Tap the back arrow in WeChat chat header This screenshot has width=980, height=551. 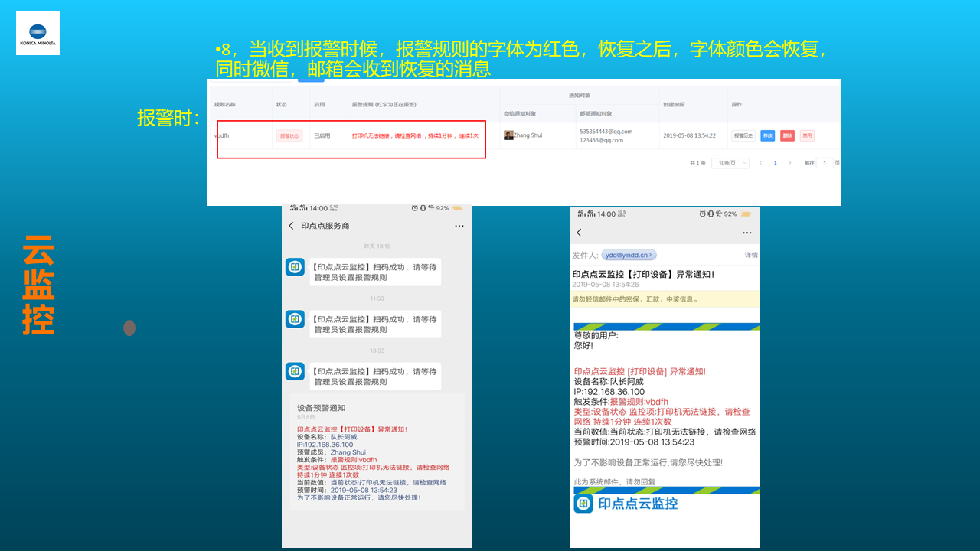tap(291, 226)
